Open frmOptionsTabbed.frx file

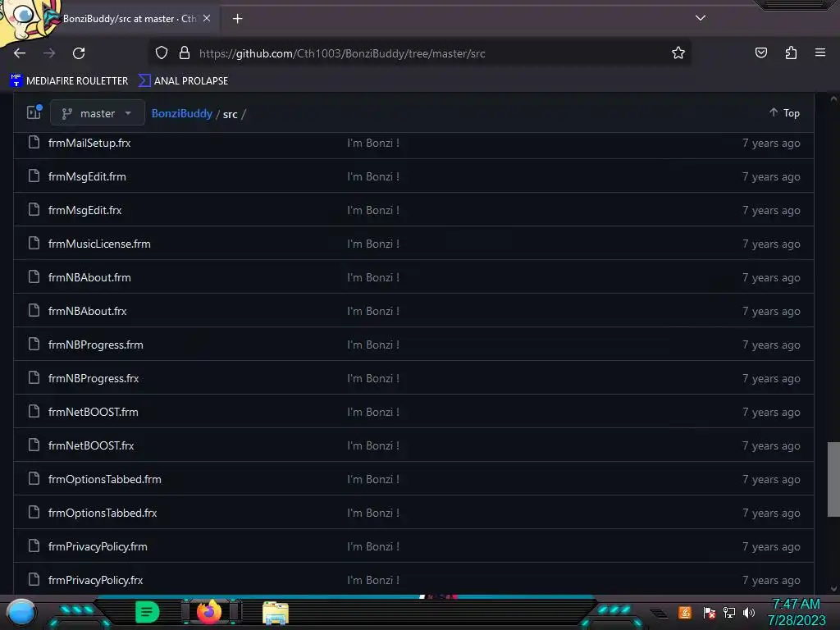pos(103,514)
